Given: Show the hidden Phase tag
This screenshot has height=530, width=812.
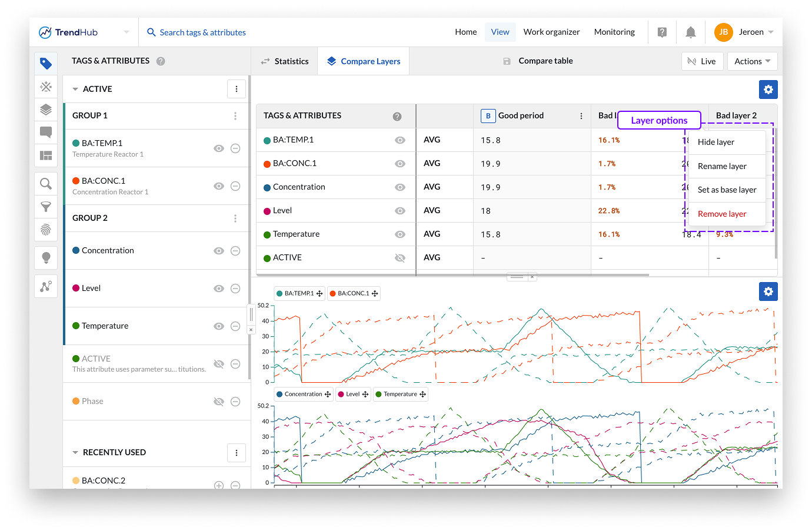Looking at the screenshot, I should 219,402.
